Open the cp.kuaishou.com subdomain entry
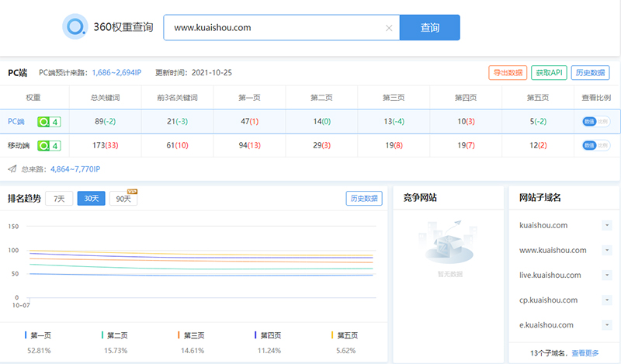621x364 pixels. [549, 300]
